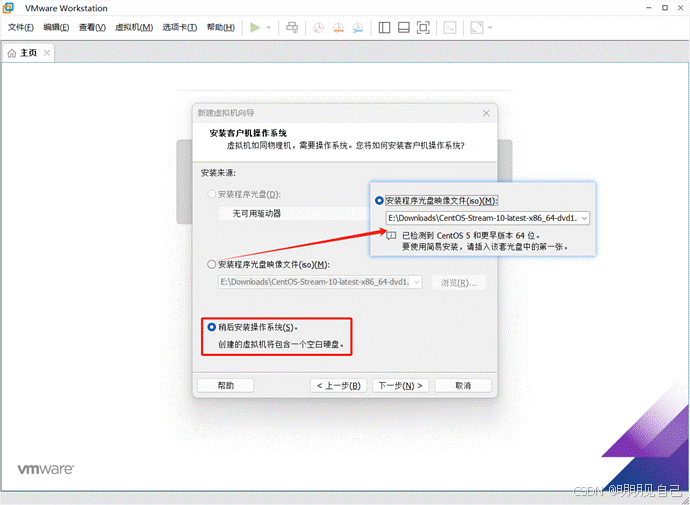Image resolution: width=690 pixels, height=505 pixels.
Task: Open the 无可用驱动器 drive dropdown
Action: (x=294, y=214)
